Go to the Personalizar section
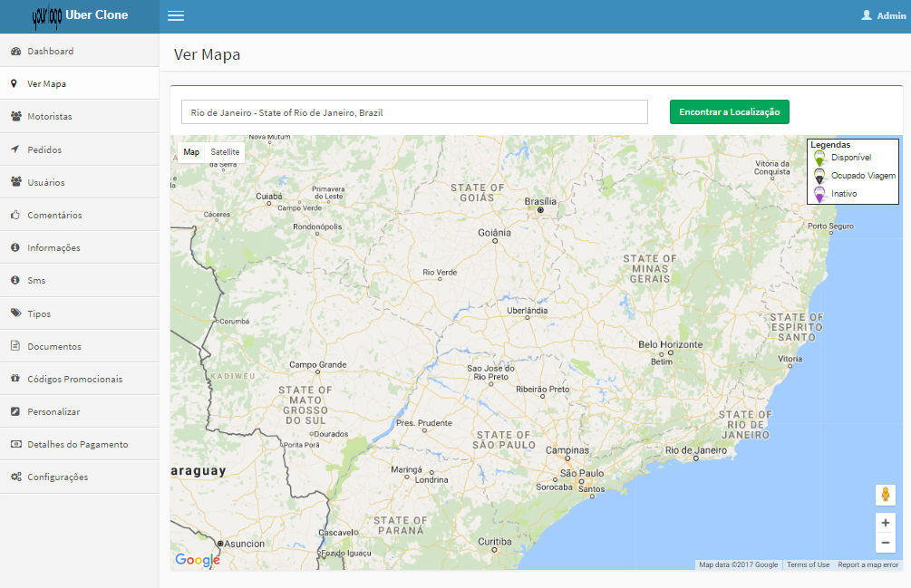The height and width of the screenshot is (588, 911). (x=80, y=411)
